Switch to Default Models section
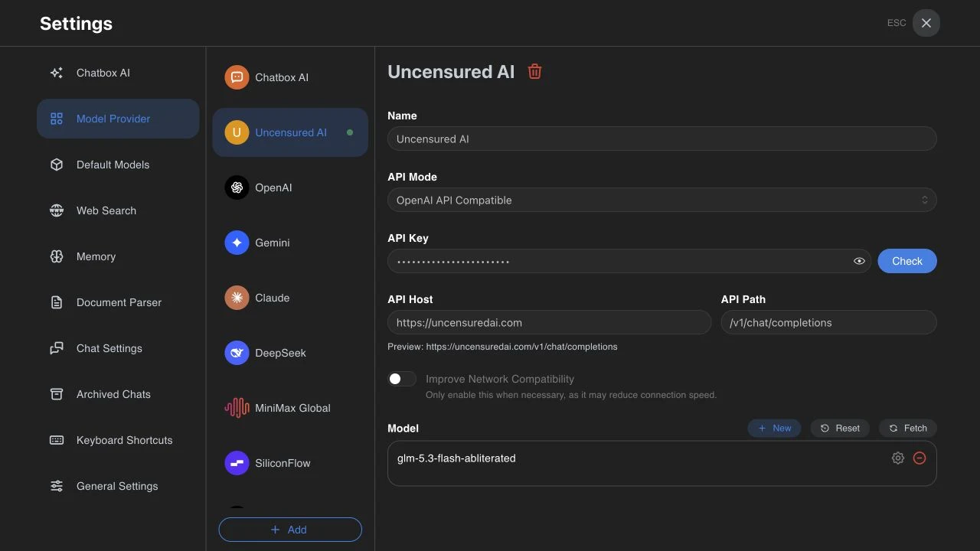This screenshot has width=980, height=551. point(118,165)
